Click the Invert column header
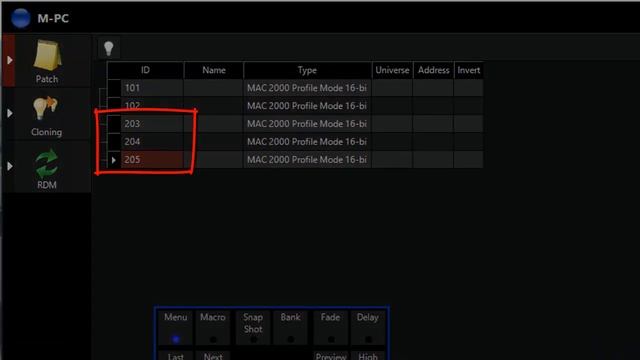 (469, 70)
